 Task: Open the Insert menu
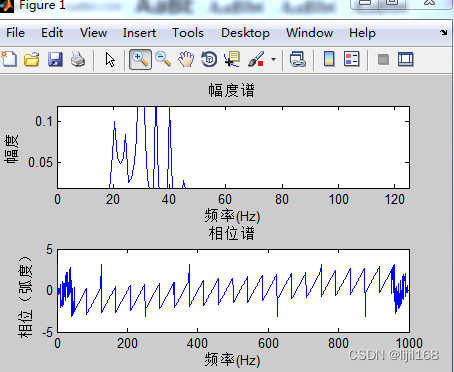pos(139,33)
